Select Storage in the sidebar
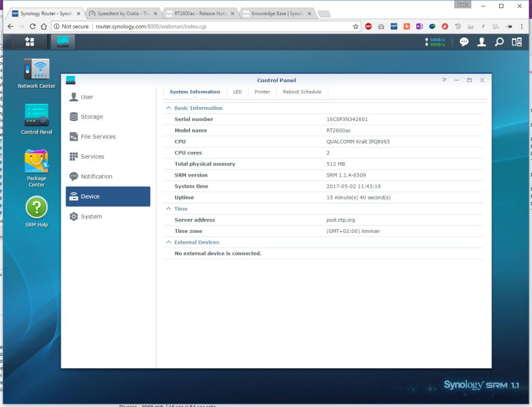The image size is (532, 407). click(x=92, y=117)
